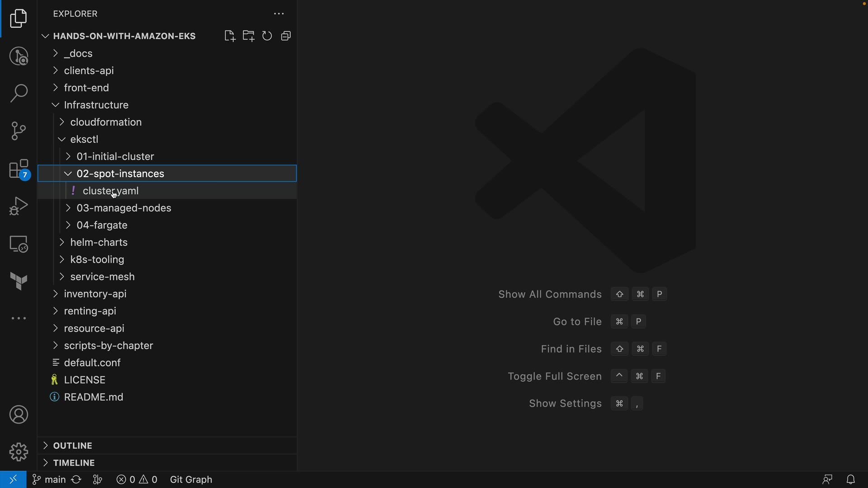Open the Terraform extension view

(x=19, y=281)
